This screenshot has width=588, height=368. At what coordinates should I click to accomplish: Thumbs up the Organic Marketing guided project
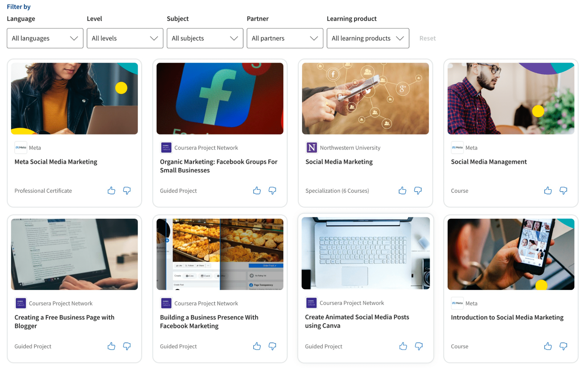point(256,190)
